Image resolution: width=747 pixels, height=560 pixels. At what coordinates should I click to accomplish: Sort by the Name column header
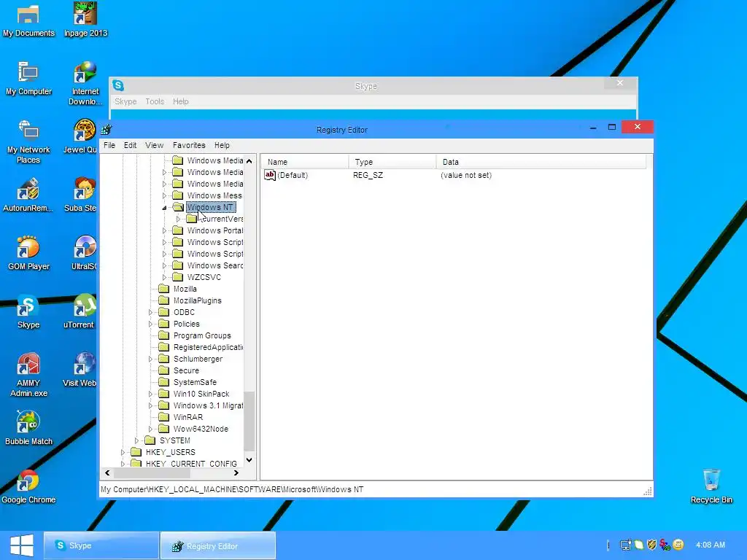click(x=304, y=162)
